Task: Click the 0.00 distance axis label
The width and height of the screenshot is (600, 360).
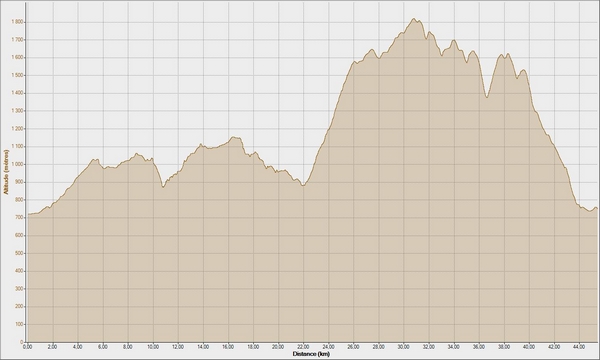Action: (x=28, y=347)
